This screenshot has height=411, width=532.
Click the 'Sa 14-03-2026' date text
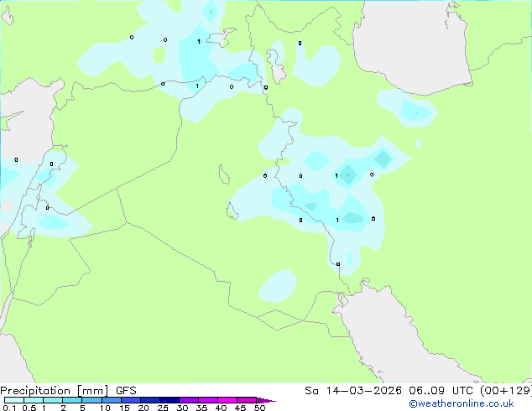click(x=353, y=391)
